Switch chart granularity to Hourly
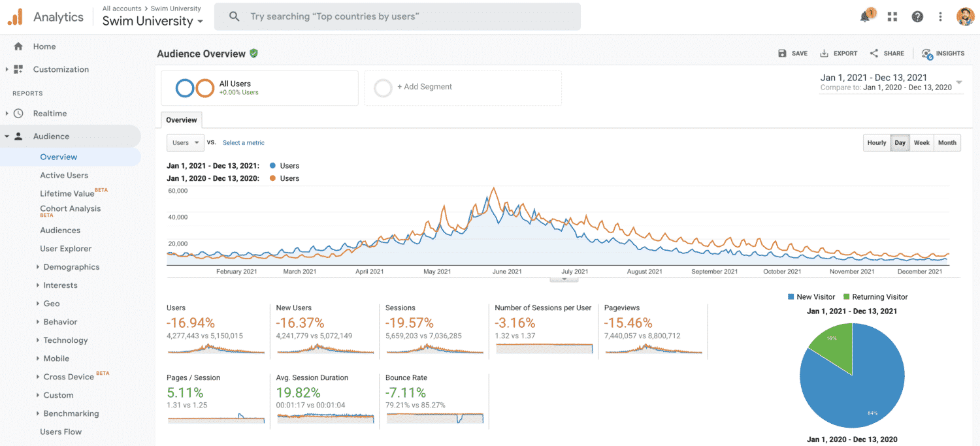980x446 pixels. 877,143
